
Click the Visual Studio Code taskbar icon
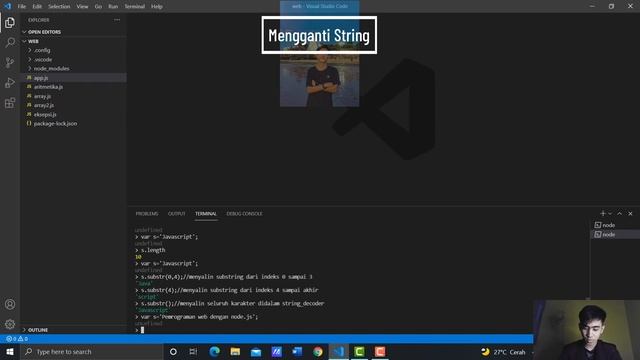(x=339, y=351)
